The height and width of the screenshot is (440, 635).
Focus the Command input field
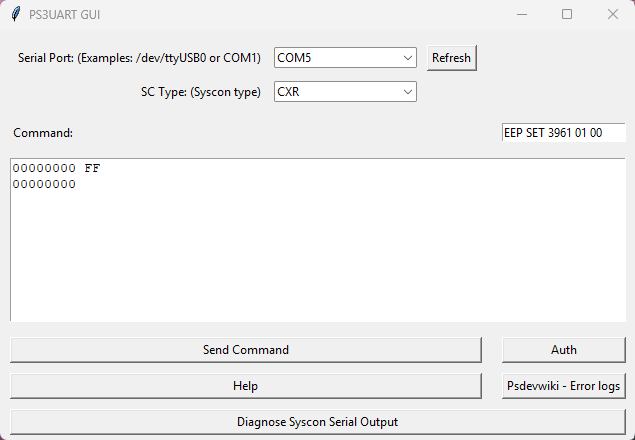pyautogui.click(x=563, y=133)
